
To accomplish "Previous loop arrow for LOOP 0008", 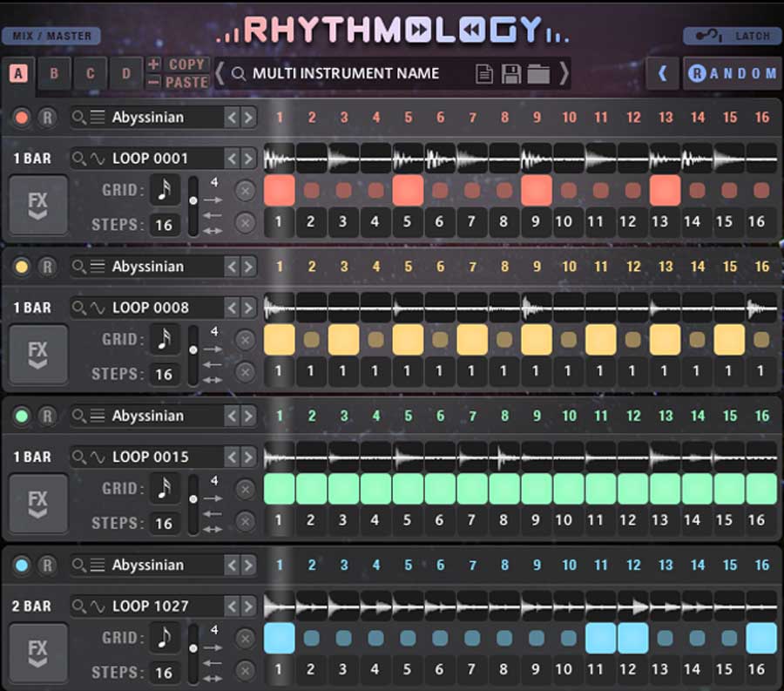I will tap(232, 308).
